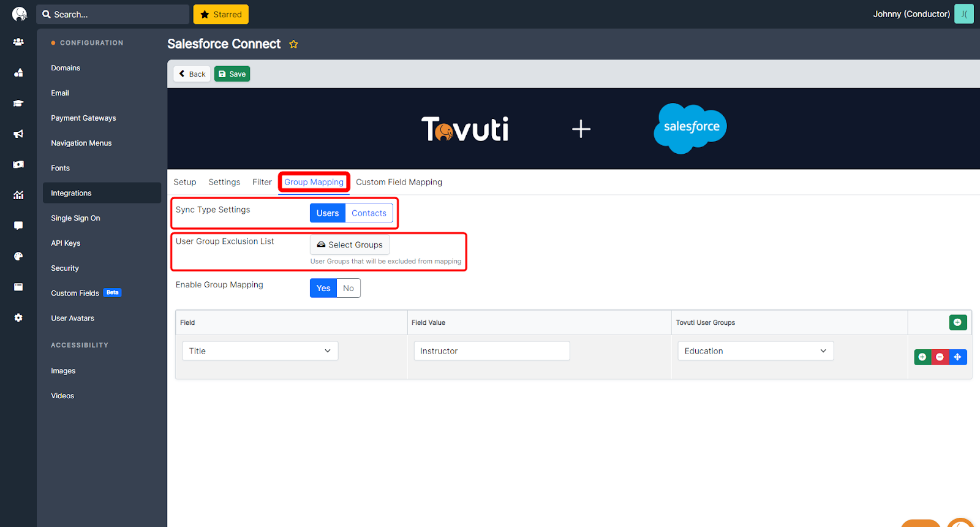Click the red remove icon in Title row
The width and height of the screenshot is (980, 527).
point(940,357)
